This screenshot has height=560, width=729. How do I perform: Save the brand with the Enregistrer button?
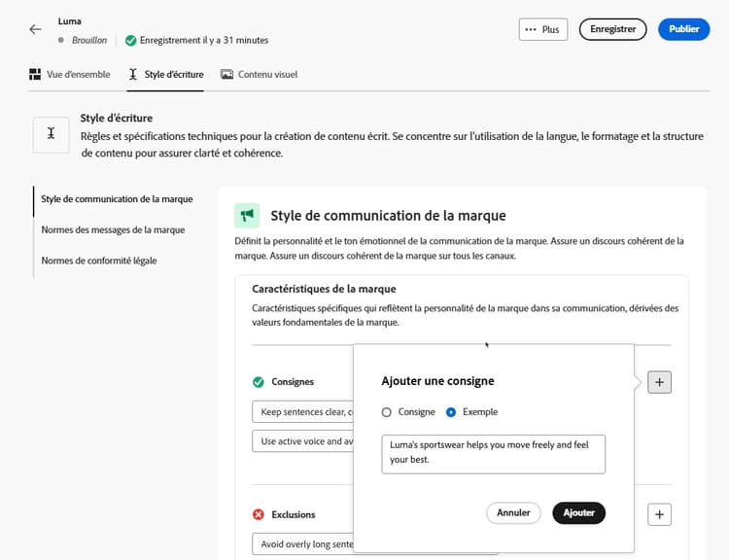[612, 29]
